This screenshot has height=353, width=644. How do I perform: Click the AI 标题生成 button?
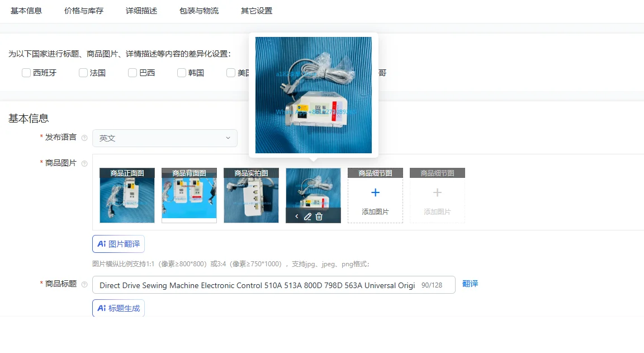click(x=119, y=308)
